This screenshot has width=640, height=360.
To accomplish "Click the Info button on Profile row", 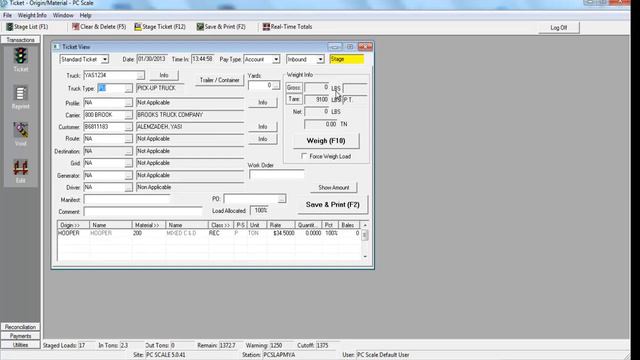I will pyautogui.click(x=262, y=102).
